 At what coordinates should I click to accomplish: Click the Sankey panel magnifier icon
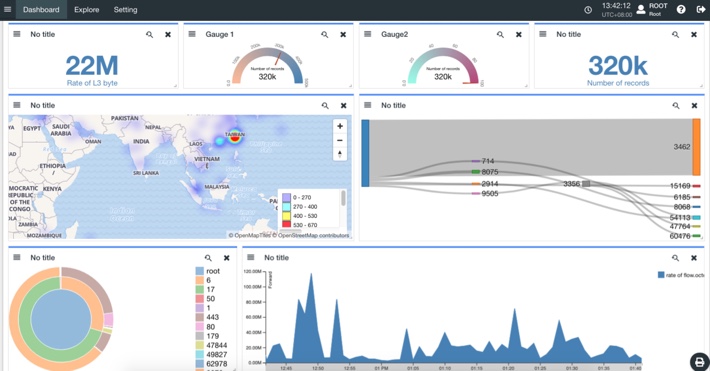[676, 106]
